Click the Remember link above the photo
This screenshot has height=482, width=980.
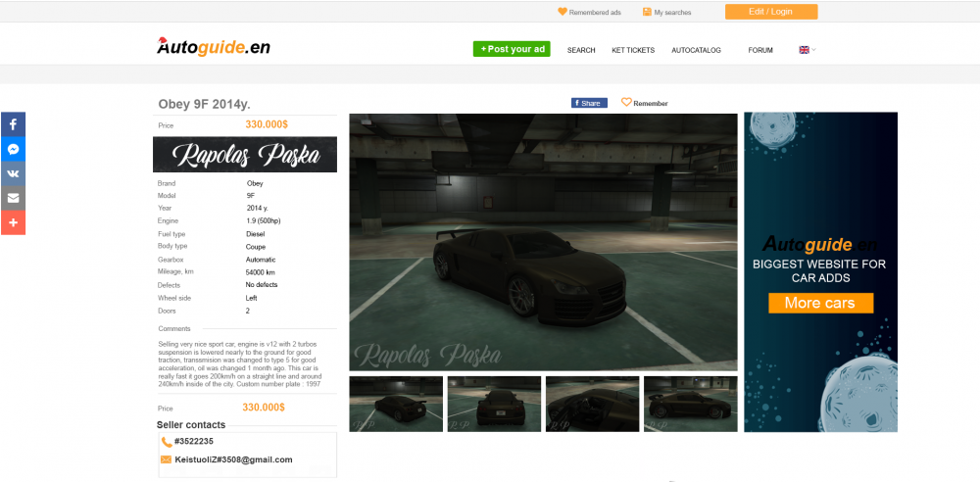coord(651,104)
